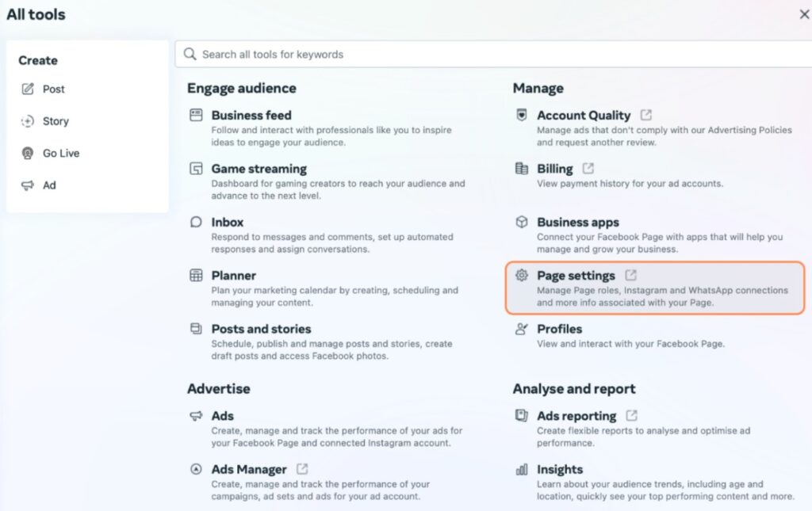Open the external link icon beside Ads Manager
This screenshot has height=511, width=812.
(x=302, y=469)
